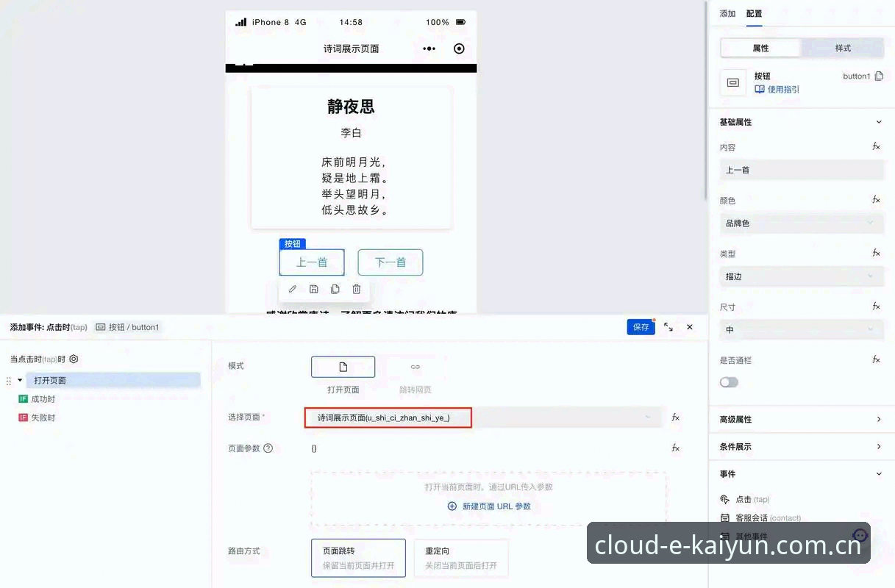
Task: Click the trash delete icon under the button
Action: point(357,290)
